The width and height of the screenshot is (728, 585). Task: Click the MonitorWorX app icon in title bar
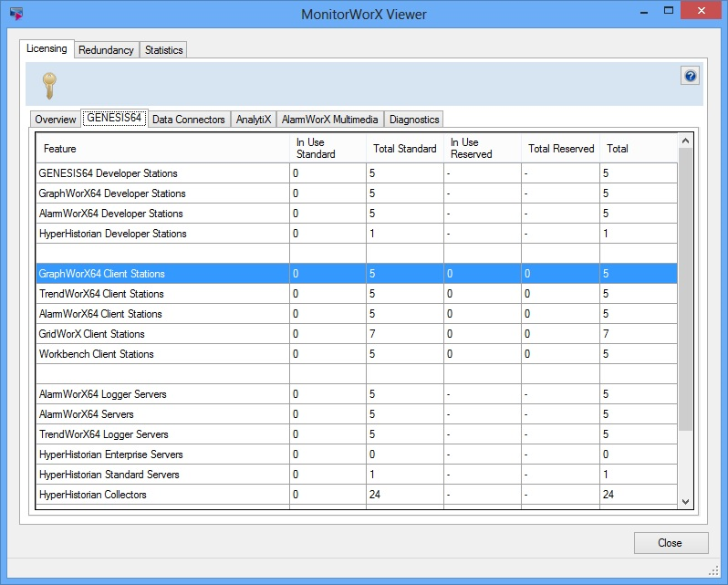pos(16,14)
